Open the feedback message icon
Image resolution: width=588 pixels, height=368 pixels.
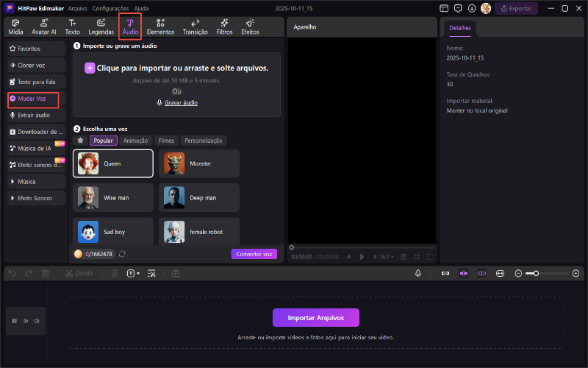(x=458, y=8)
